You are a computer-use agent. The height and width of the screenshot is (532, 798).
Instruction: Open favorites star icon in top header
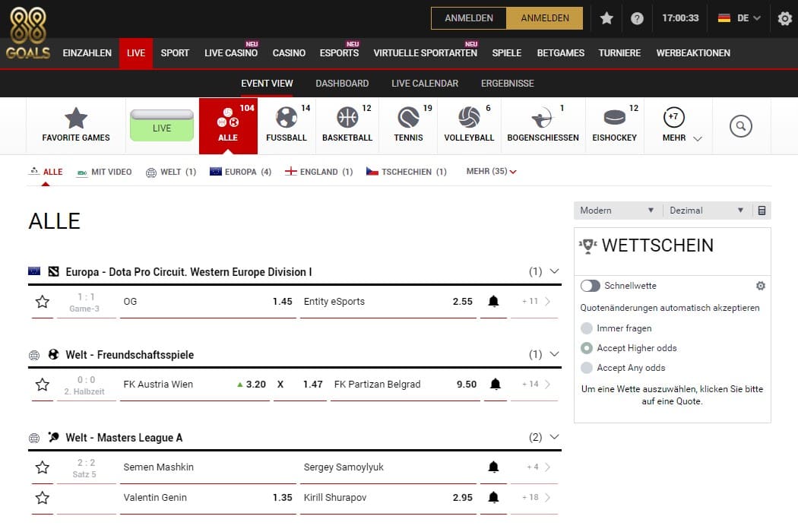pos(606,18)
